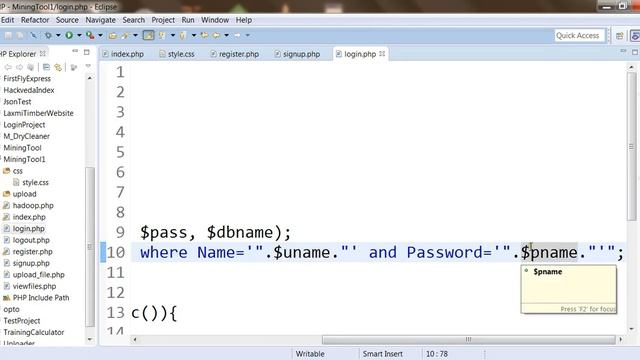Open the Previous Annotation dropdown arrow

193,36
